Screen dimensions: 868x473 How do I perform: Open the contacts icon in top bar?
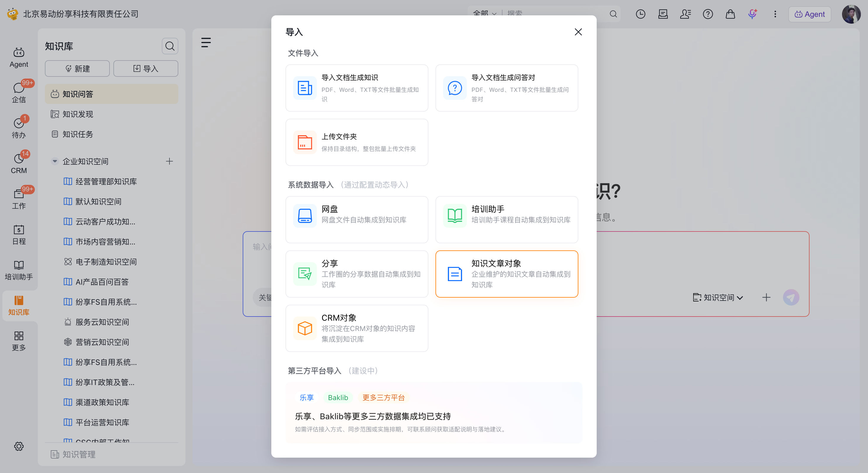[685, 14]
